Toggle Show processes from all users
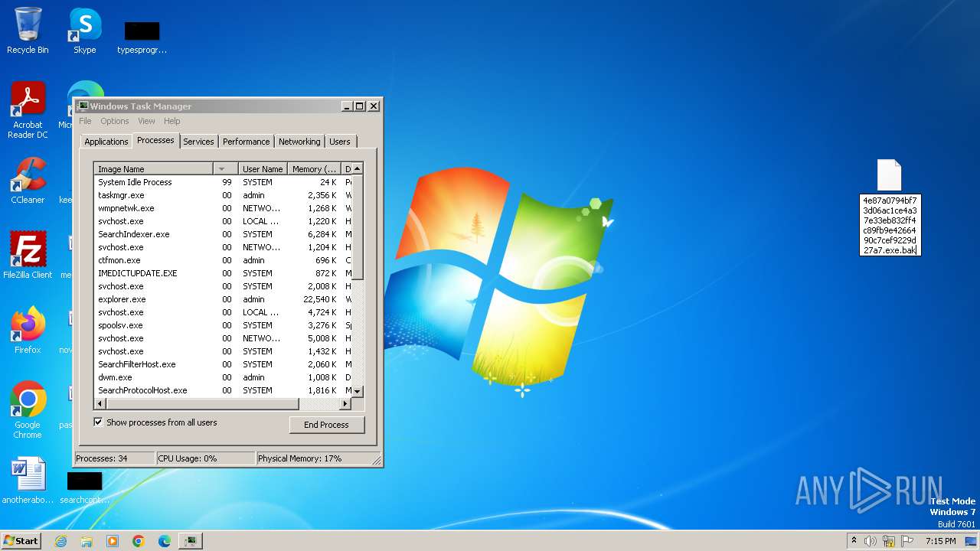980x551 pixels. tap(98, 422)
